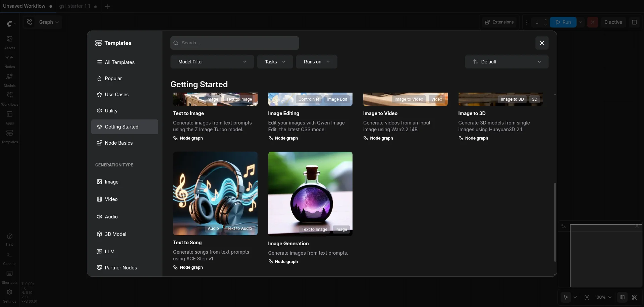
Task: Open the Default sort dropdown
Action: click(506, 62)
